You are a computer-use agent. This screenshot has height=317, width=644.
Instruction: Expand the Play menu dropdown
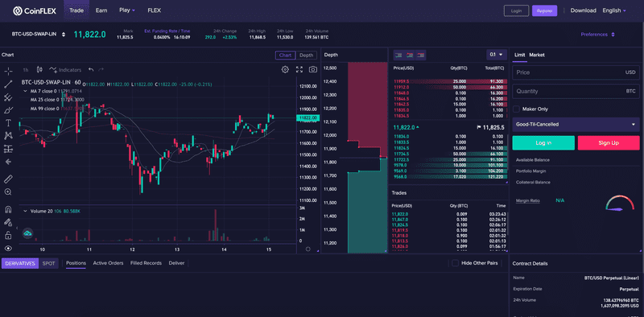click(127, 10)
